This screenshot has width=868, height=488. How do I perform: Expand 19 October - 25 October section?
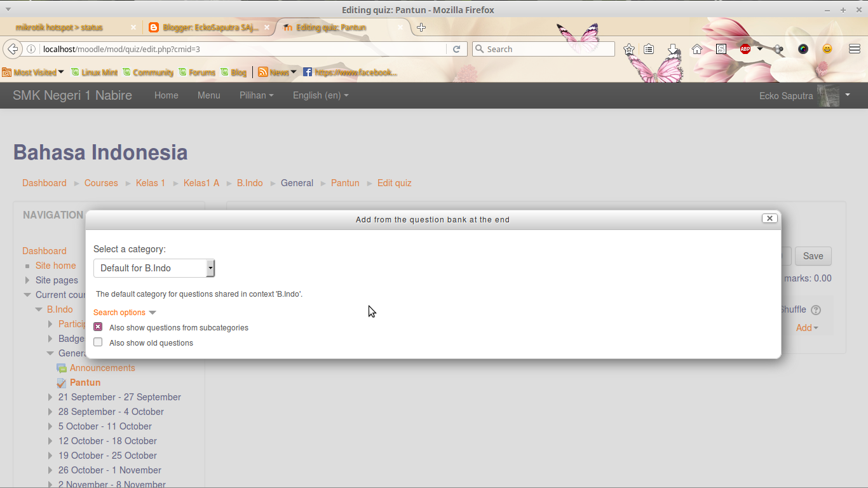50,456
